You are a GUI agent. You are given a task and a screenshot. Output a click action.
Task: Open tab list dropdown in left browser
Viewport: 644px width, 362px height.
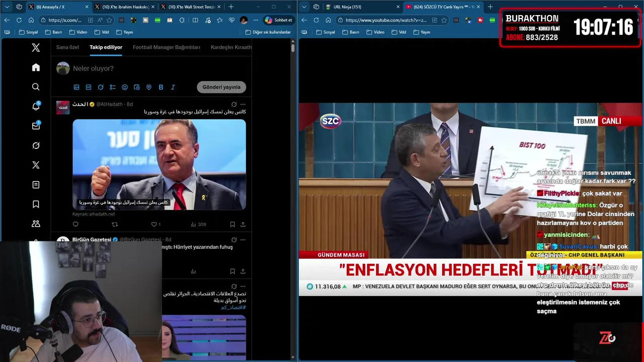(7, 7)
